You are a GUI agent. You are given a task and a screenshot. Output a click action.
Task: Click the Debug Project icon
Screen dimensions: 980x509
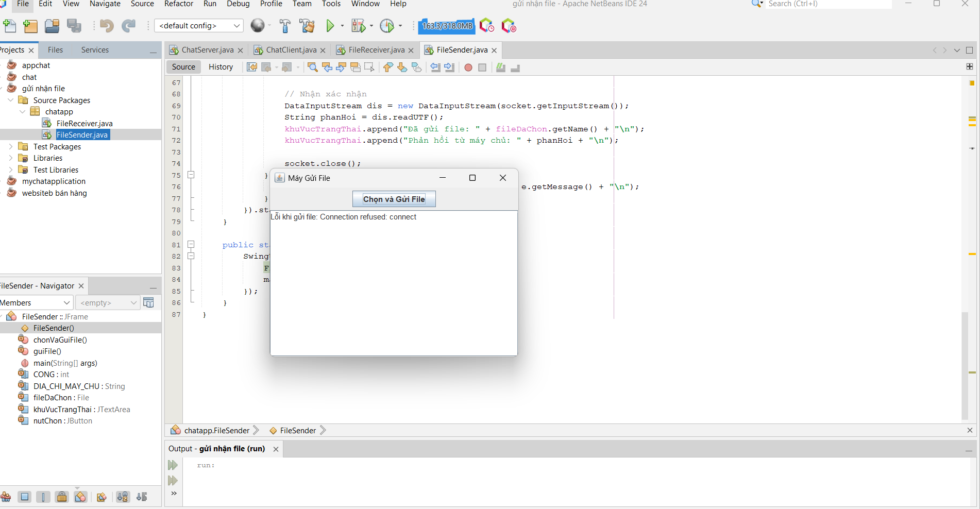[x=358, y=26]
